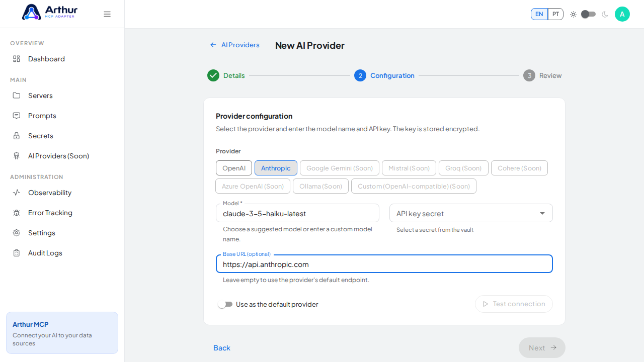Open Model suggestions combo box
The image size is (644, 362).
click(297, 213)
